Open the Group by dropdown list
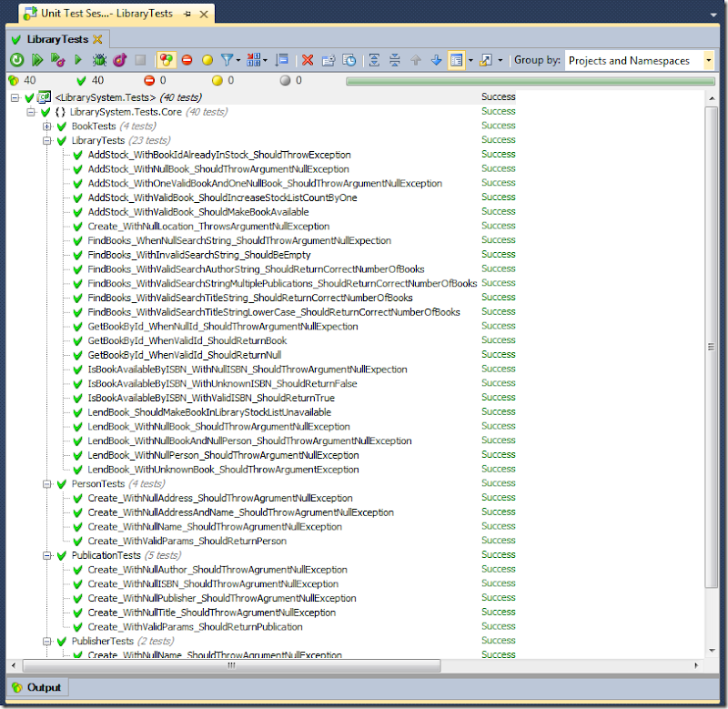 (x=709, y=61)
